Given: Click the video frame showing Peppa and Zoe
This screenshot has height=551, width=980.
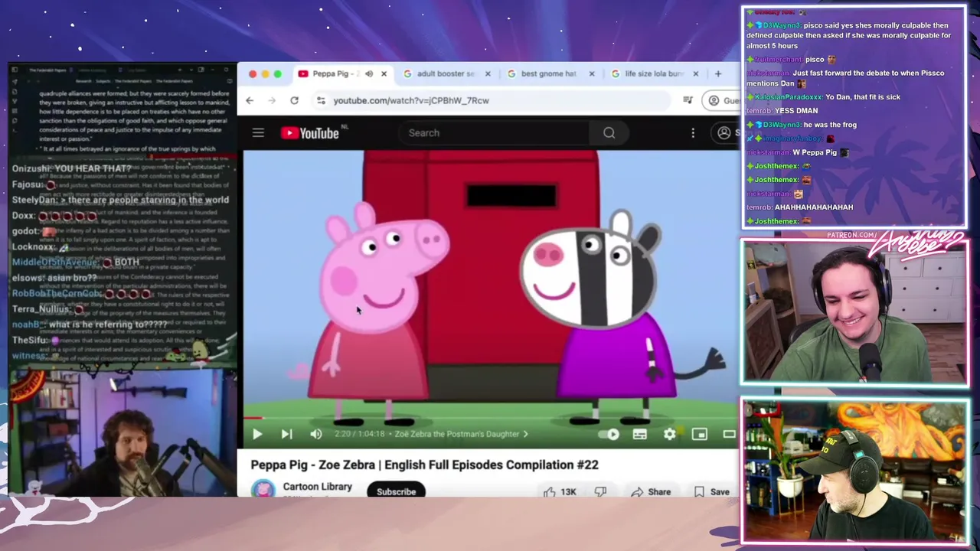Looking at the screenshot, I should [490, 283].
